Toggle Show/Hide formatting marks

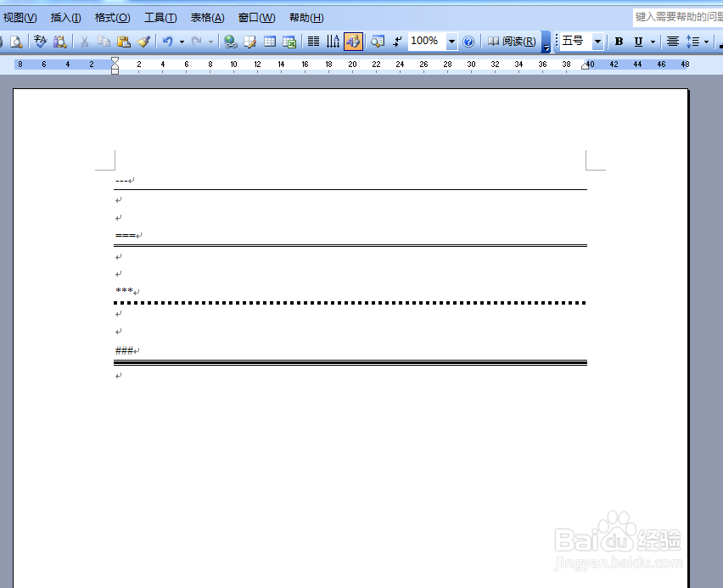click(397, 42)
